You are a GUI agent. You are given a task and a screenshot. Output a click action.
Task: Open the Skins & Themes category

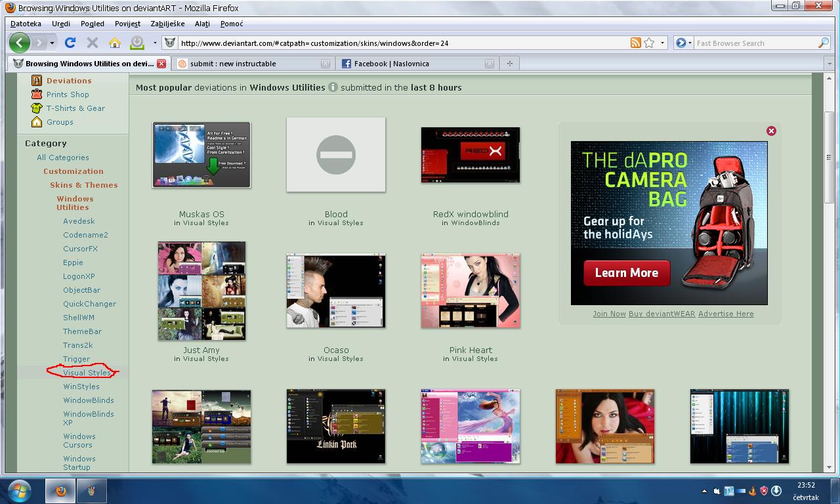tap(84, 185)
